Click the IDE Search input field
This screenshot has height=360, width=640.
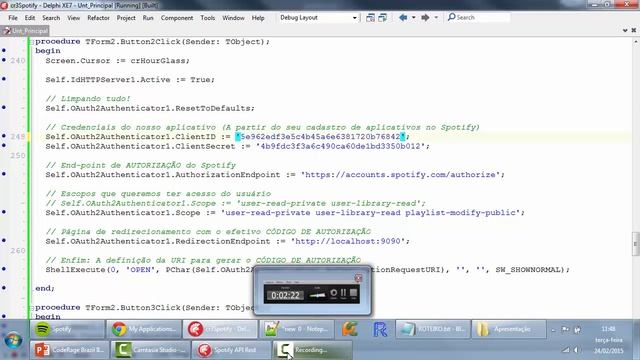[482, 18]
